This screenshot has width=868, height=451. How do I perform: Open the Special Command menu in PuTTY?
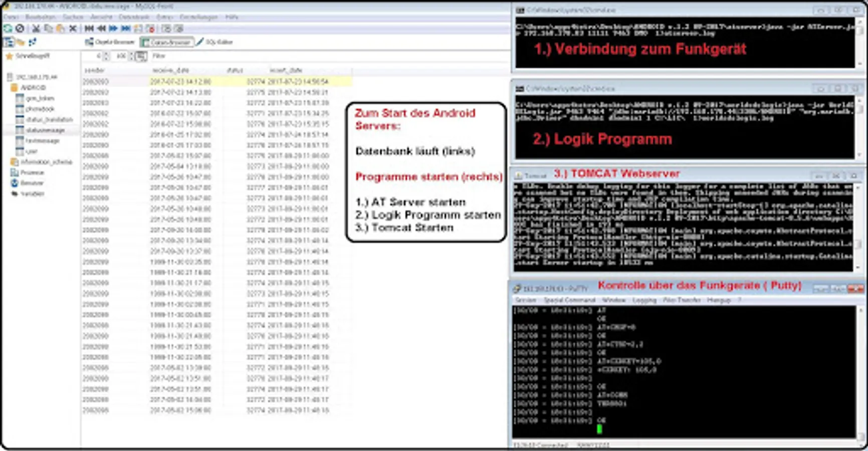point(569,300)
